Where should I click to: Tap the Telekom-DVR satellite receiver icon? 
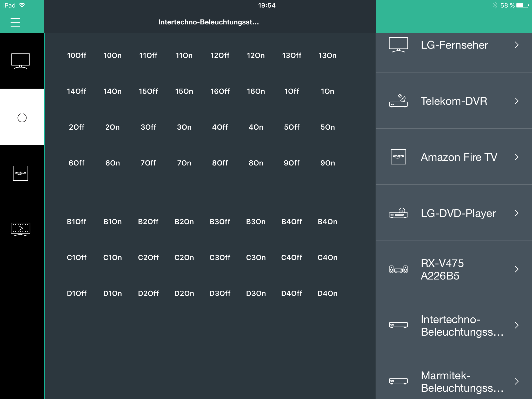398,101
